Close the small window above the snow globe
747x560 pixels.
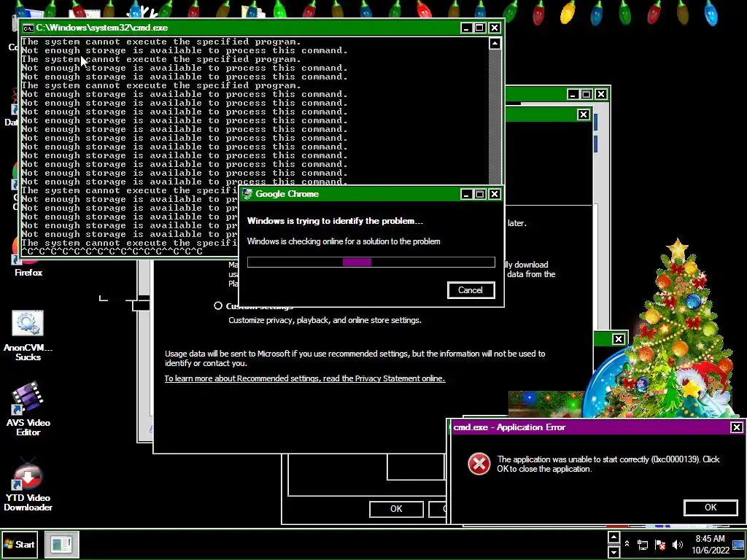[x=619, y=339]
